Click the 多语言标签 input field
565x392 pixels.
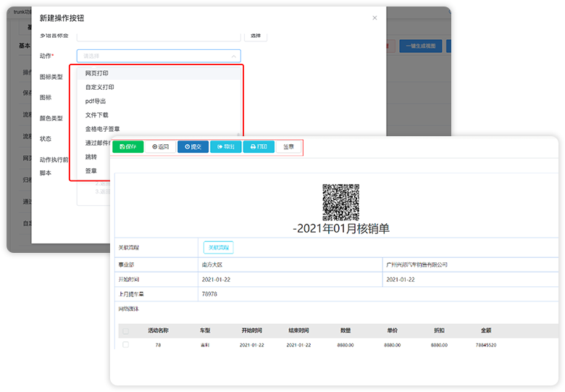tap(159, 36)
